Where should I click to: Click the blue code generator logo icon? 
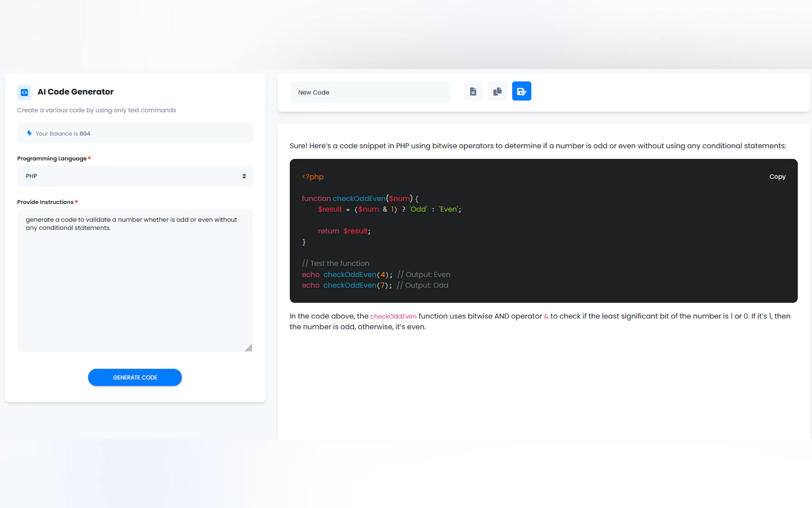click(24, 92)
